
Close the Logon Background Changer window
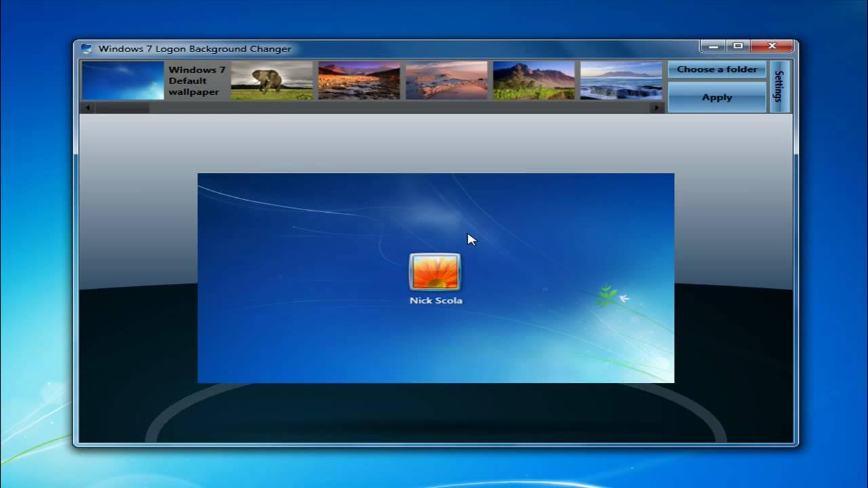(772, 46)
